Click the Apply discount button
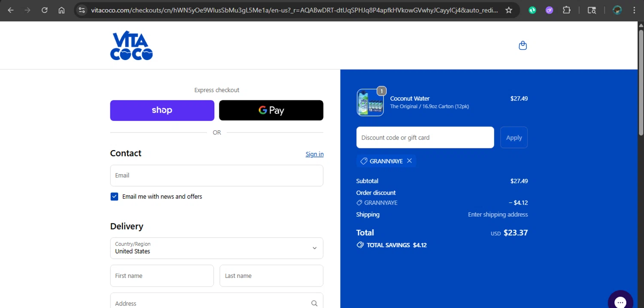This screenshot has height=308, width=644. pyautogui.click(x=514, y=137)
